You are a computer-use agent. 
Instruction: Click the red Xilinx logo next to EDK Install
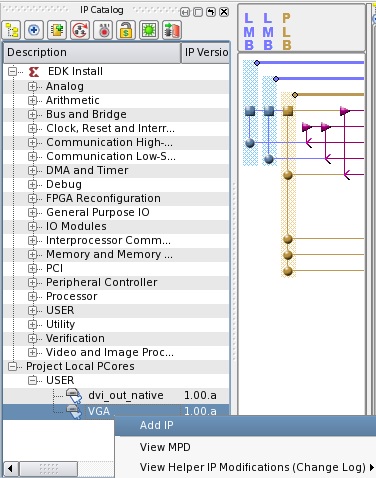click(x=33, y=71)
